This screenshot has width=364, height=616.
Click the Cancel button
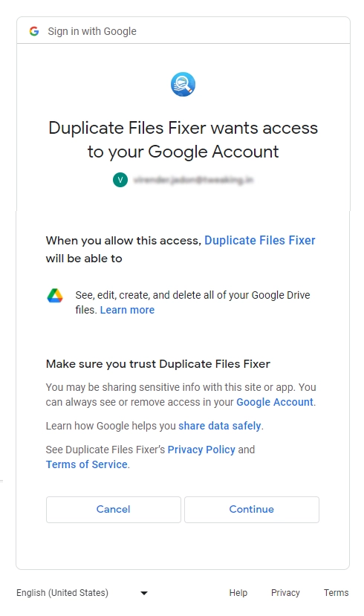click(x=114, y=510)
